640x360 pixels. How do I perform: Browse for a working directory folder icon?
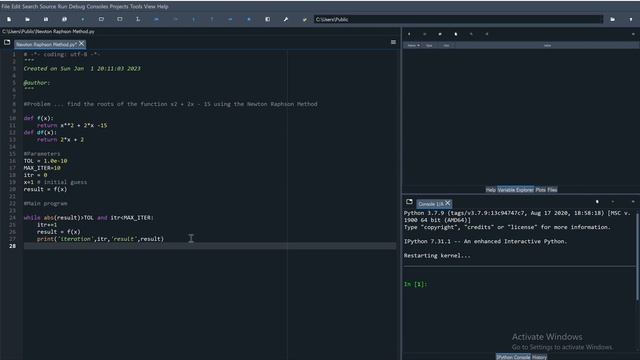pos(612,19)
